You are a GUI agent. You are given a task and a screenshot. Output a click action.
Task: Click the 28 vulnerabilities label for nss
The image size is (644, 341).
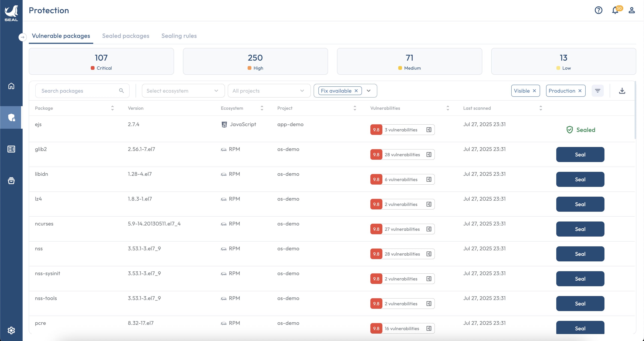click(402, 254)
